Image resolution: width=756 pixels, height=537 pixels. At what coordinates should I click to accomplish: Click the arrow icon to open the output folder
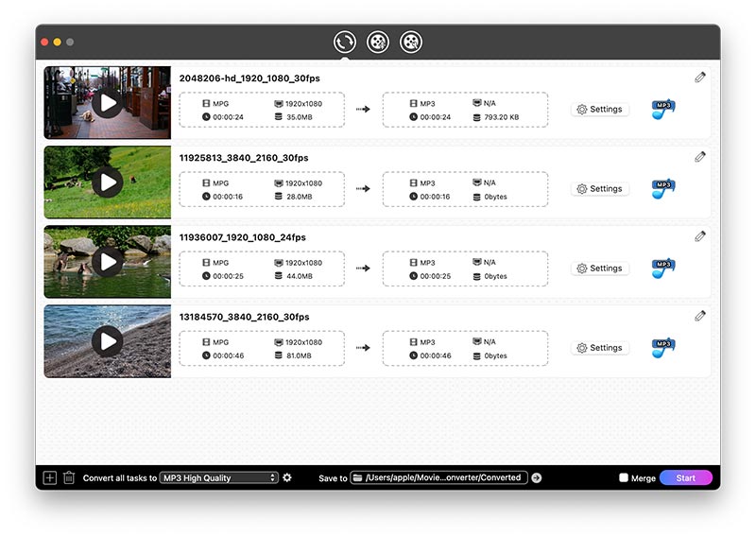[537, 477]
